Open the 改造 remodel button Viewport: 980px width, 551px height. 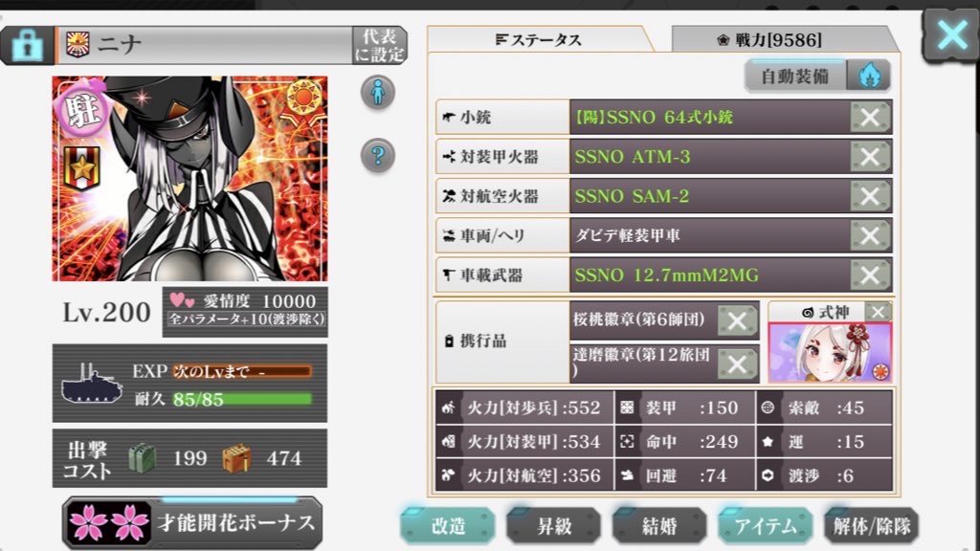tap(448, 525)
